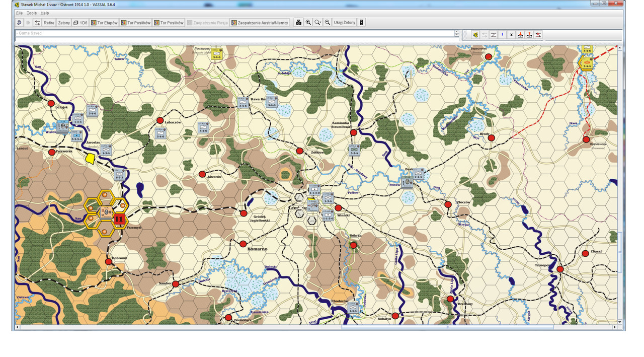Image resolution: width=644 pixels, height=357 pixels.
Task: Click the greyed double-arrow icon in server toolbar
Action: pyautogui.click(x=484, y=35)
